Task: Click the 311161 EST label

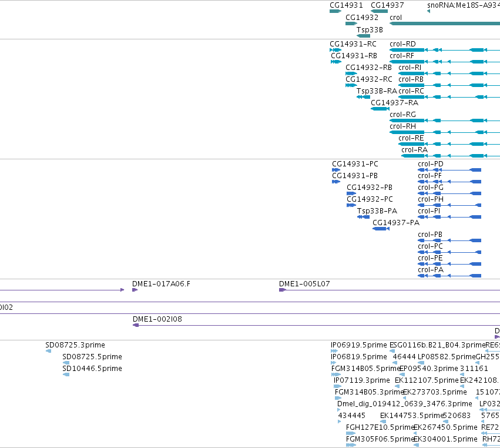Action: 474,369
